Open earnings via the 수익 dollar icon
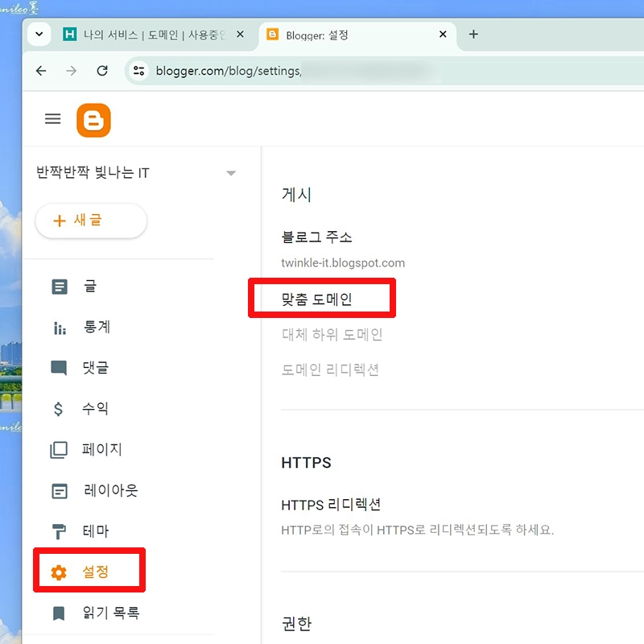The height and width of the screenshot is (644, 644). tap(59, 408)
